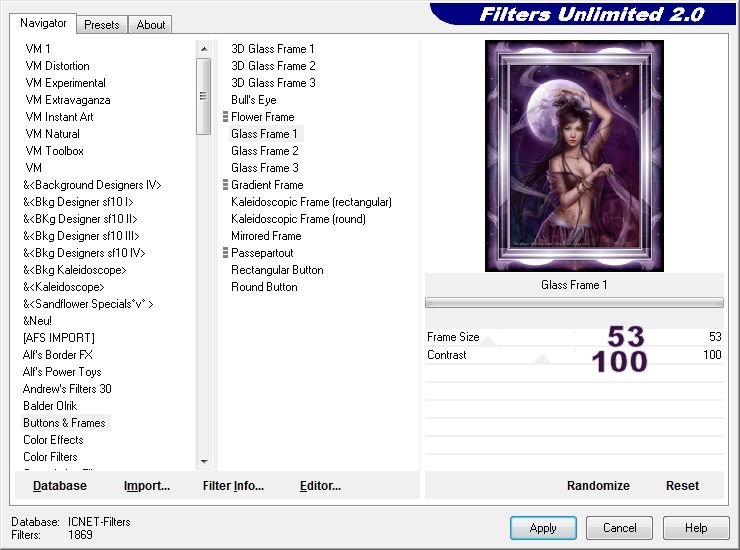This screenshot has width=740, height=550.
Task: Select the Balder Olrik category
Action: pyautogui.click(x=50, y=406)
